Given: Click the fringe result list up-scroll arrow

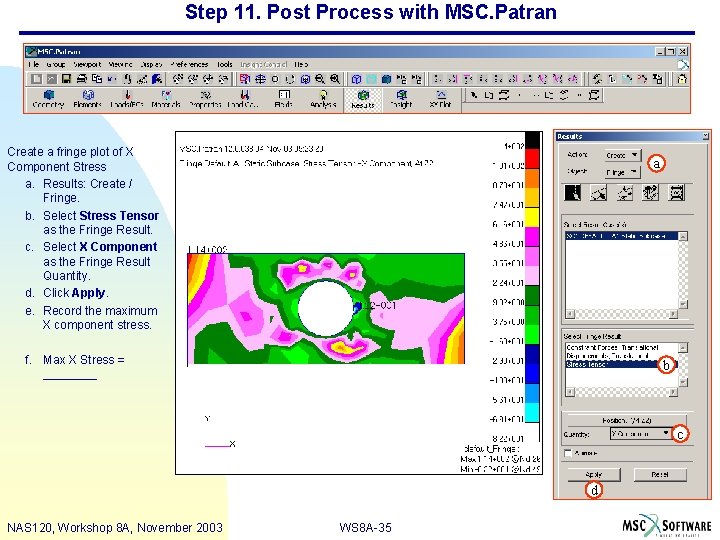Looking at the screenshot, I should click(x=683, y=348).
